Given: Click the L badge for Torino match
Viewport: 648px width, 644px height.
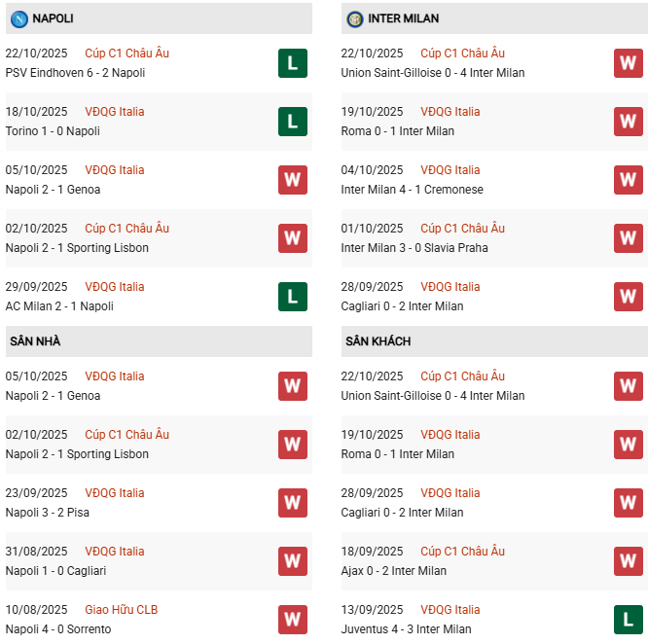Looking at the screenshot, I should pyautogui.click(x=292, y=122).
